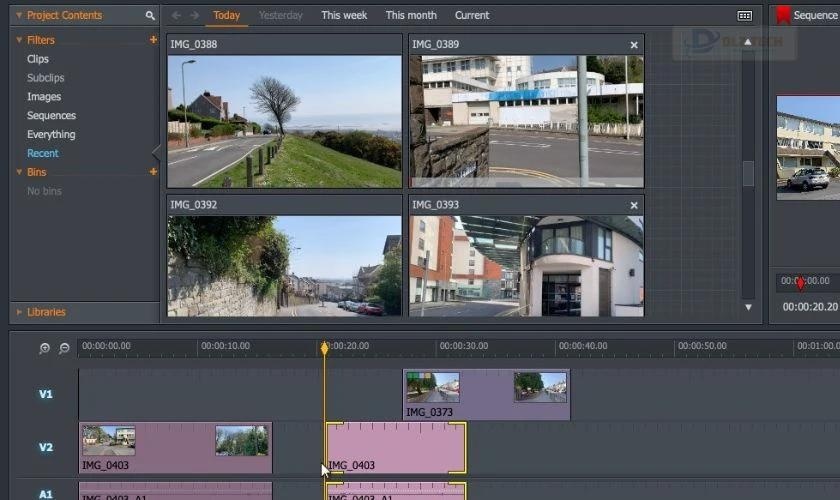Select the V1 track label
The height and width of the screenshot is (500, 840).
pyautogui.click(x=46, y=394)
